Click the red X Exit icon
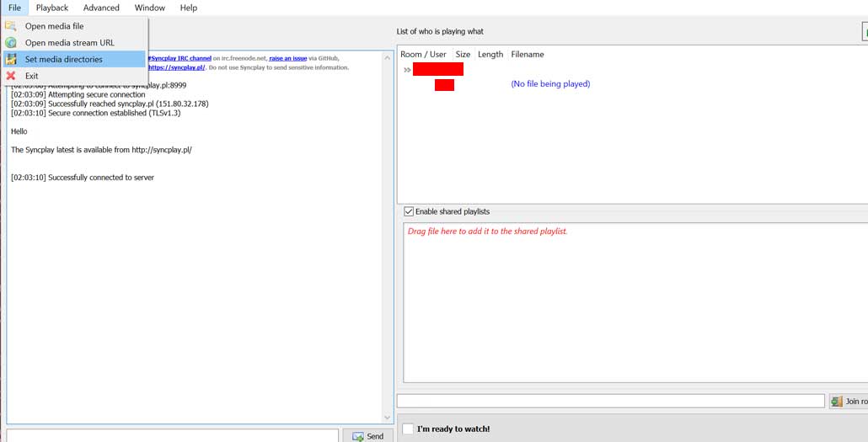 click(11, 76)
